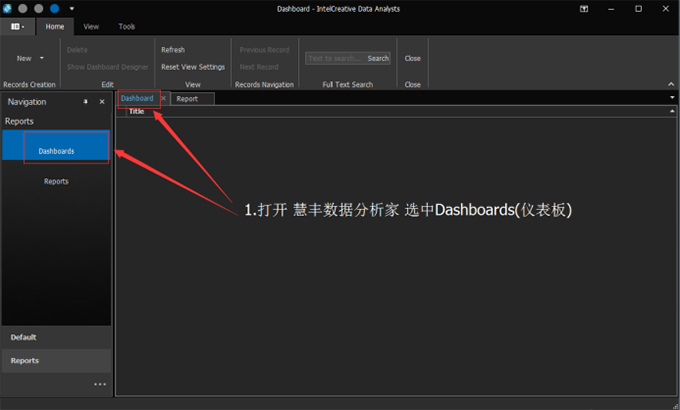This screenshot has width=680, height=410.
Task: Select Dashboards in the navigation list
Action: tap(56, 145)
